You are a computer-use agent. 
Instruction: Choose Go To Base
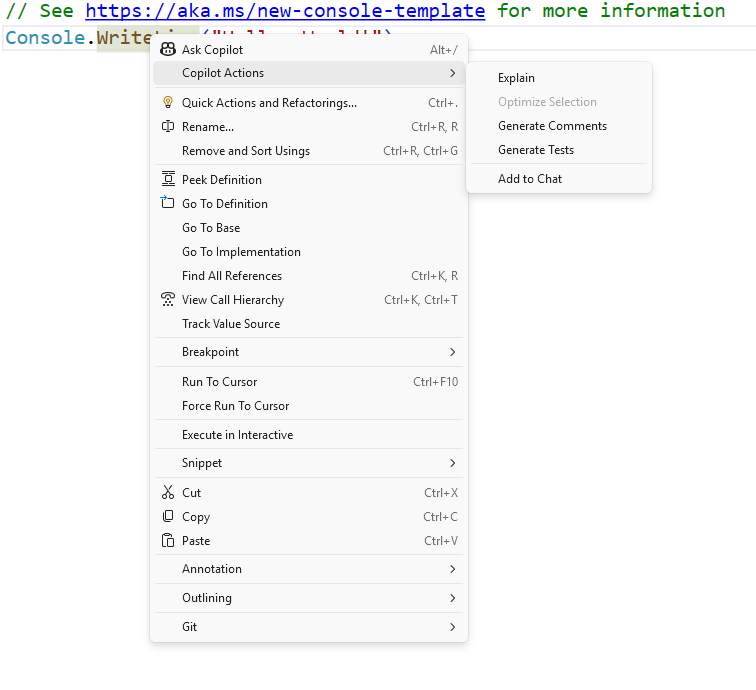coord(309,228)
